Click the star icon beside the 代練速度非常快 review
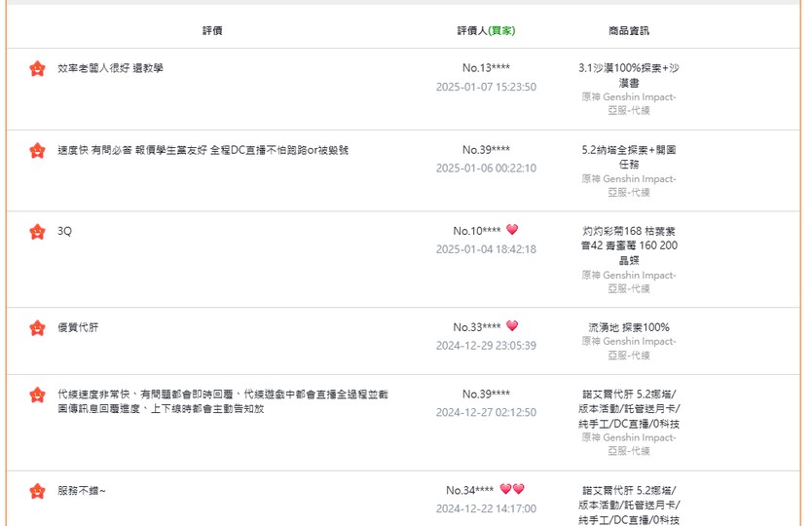Image resolution: width=812 pixels, height=526 pixels. click(37, 394)
